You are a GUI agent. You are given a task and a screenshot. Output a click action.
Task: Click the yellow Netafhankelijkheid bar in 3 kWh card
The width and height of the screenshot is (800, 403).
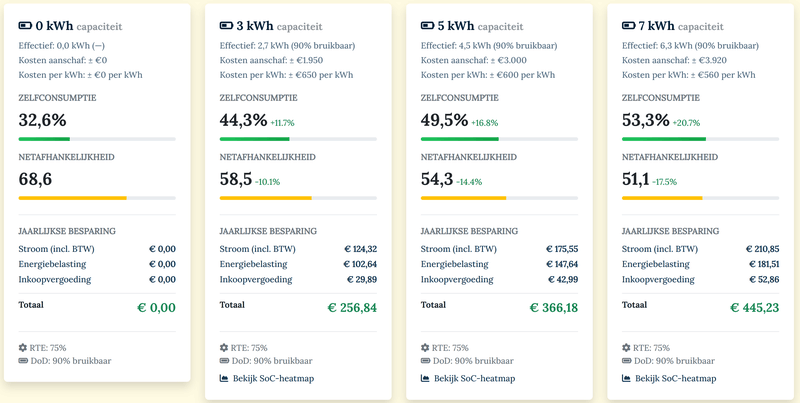coord(265,198)
